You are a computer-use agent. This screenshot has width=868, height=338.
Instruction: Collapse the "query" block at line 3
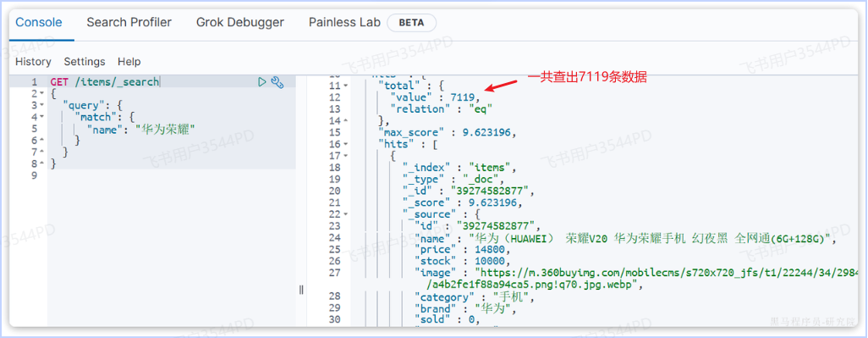(x=41, y=105)
